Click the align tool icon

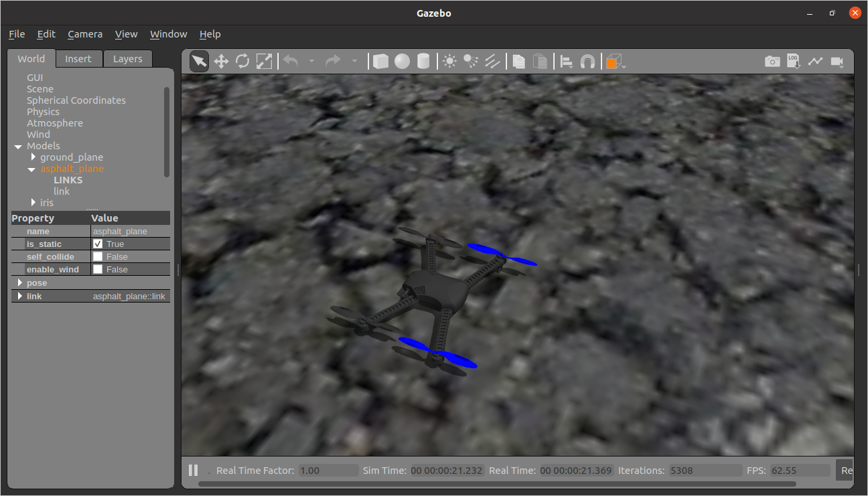[x=566, y=62]
